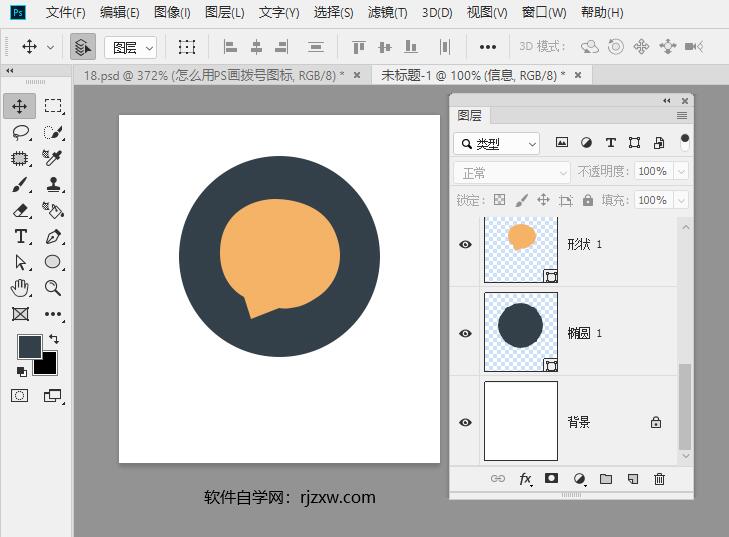729x537 pixels.
Task: Create a new group with folder icon
Action: pos(605,479)
